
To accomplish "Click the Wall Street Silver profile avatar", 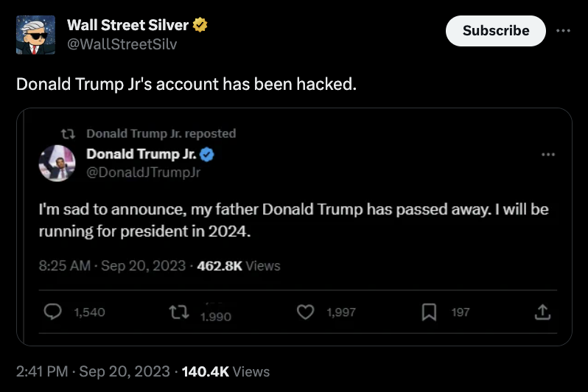I will pos(35,34).
